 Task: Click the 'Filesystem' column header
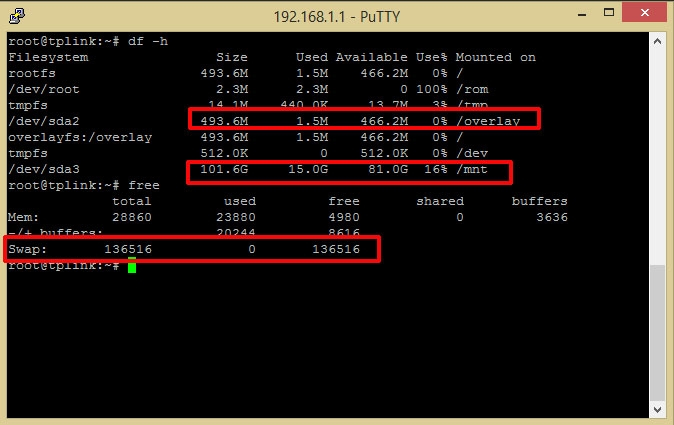click(x=48, y=58)
